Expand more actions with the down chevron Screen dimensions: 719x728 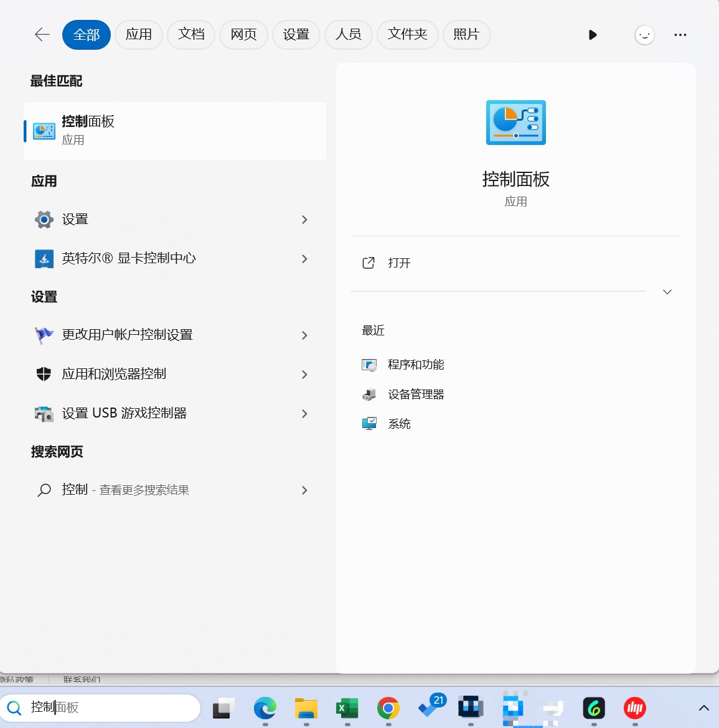point(667,292)
